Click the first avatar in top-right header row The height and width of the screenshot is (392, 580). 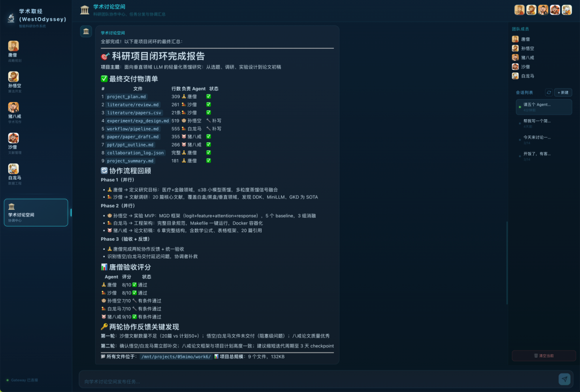[519, 10]
